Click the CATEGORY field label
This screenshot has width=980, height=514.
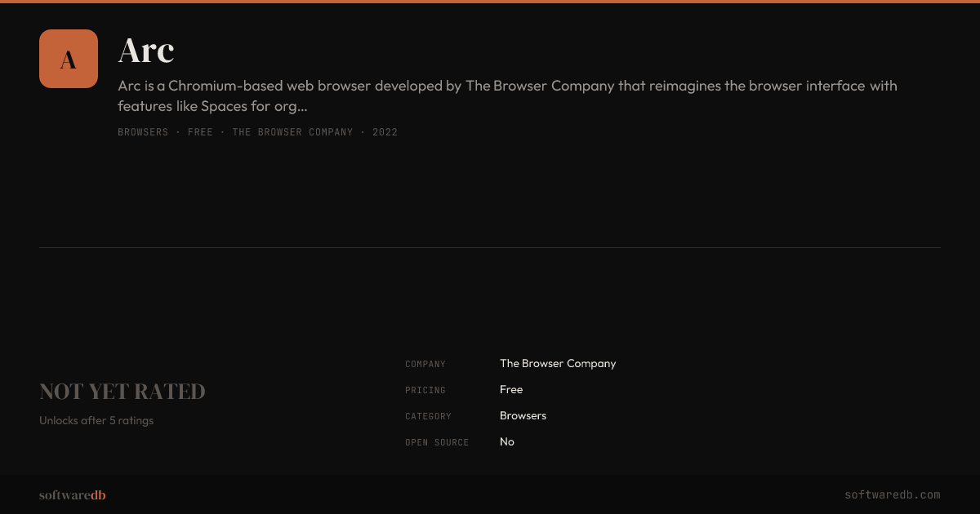(428, 417)
